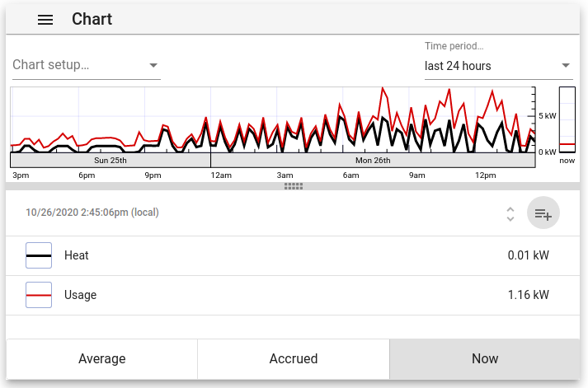Viewport: 588px width, 388px height.
Task: Switch to the Average tab
Action: [x=101, y=359]
